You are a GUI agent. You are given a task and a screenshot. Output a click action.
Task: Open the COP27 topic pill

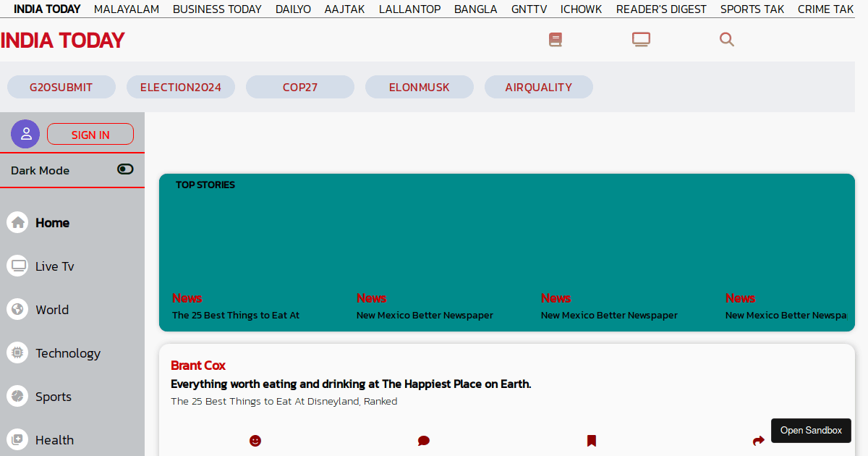coord(299,87)
